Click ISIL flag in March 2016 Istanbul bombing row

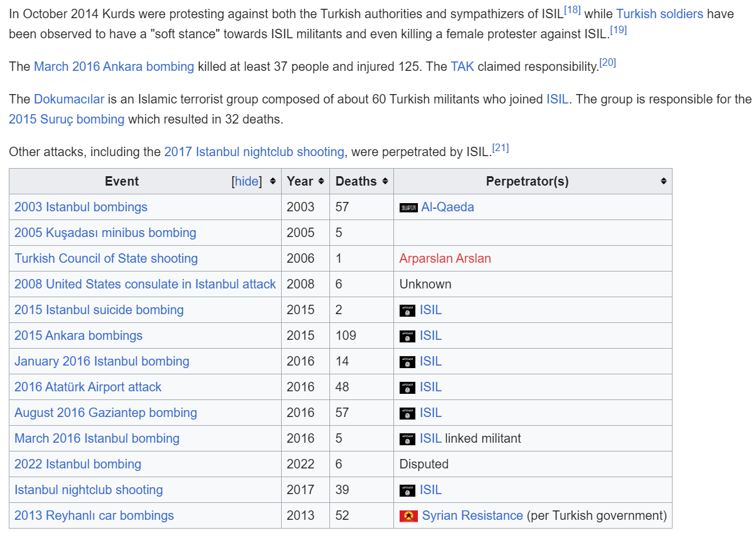[407, 439]
